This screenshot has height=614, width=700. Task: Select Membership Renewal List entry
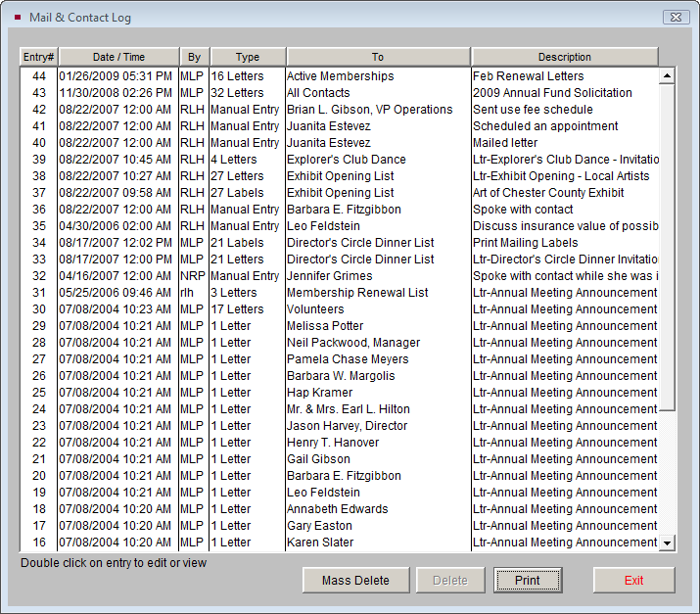(x=340, y=293)
